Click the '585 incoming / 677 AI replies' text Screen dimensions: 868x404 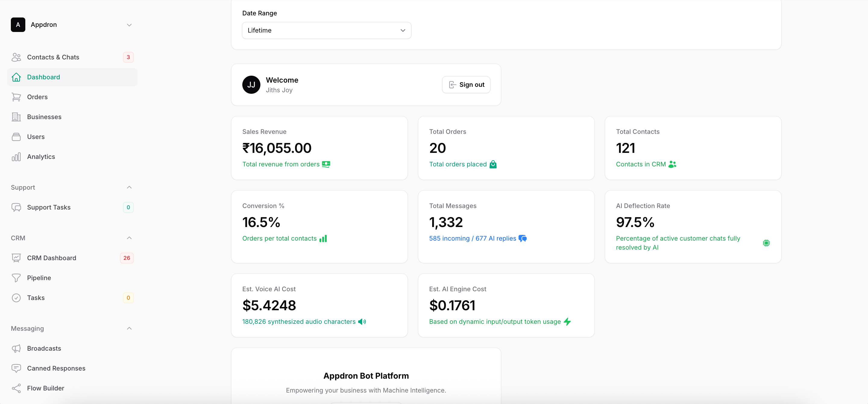point(472,238)
